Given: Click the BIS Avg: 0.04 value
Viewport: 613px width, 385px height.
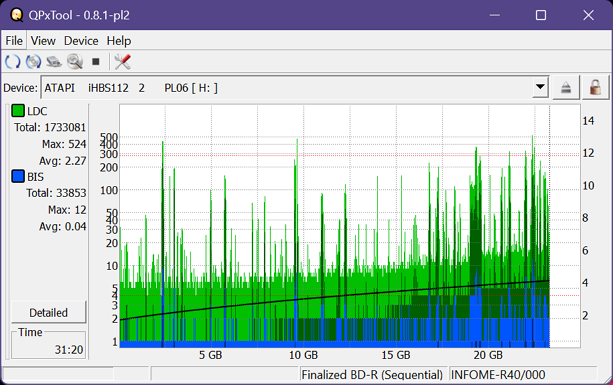Looking at the screenshot, I should 63,226.
